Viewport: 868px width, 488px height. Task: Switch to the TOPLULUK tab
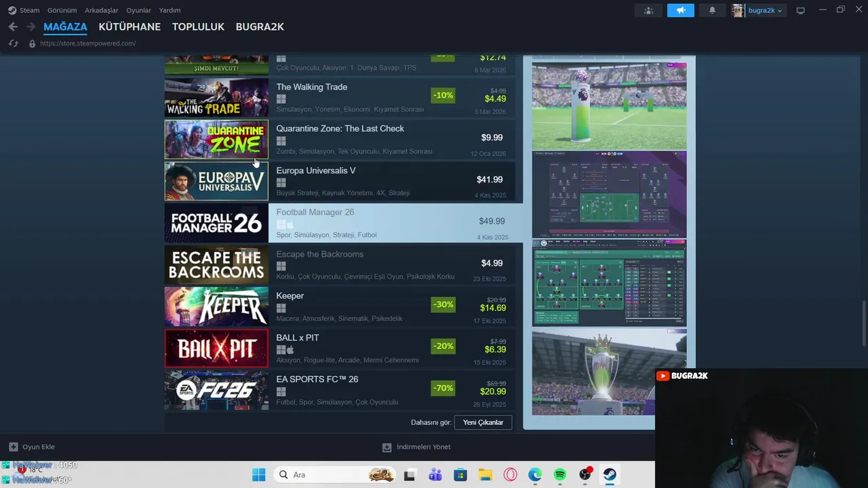pyautogui.click(x=198, y=27)
